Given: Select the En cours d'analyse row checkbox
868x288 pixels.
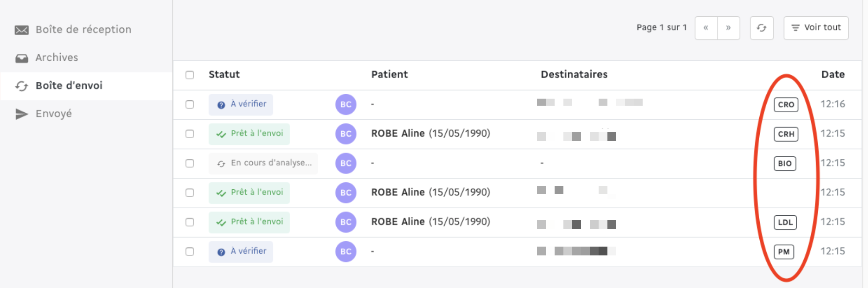Looking at the screenshot, I should [190, 163].
